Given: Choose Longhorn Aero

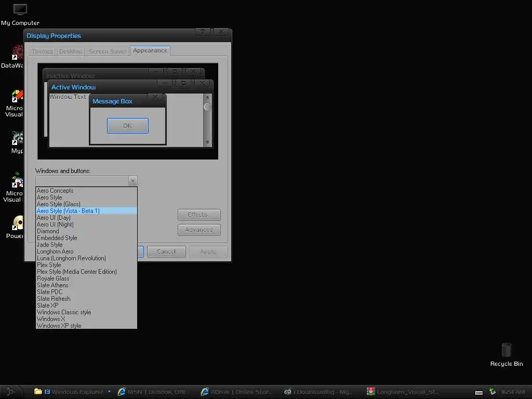Looking at the screenshot, I should point(87,251).
